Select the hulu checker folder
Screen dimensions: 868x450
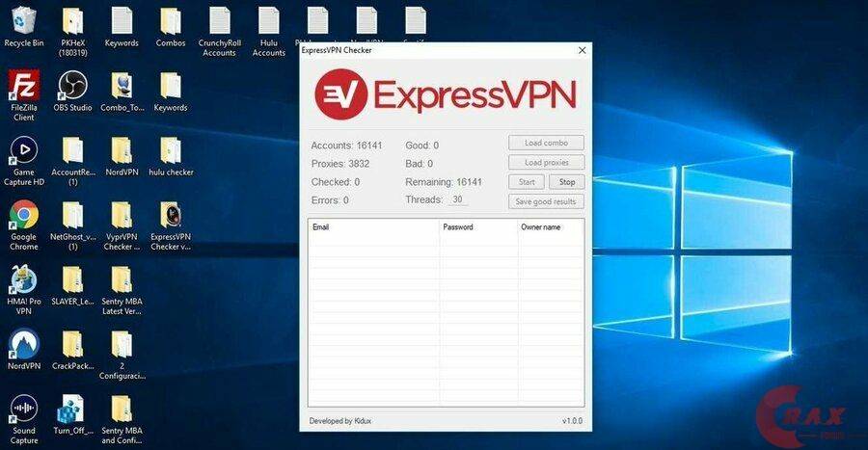(x=171, y=156)
